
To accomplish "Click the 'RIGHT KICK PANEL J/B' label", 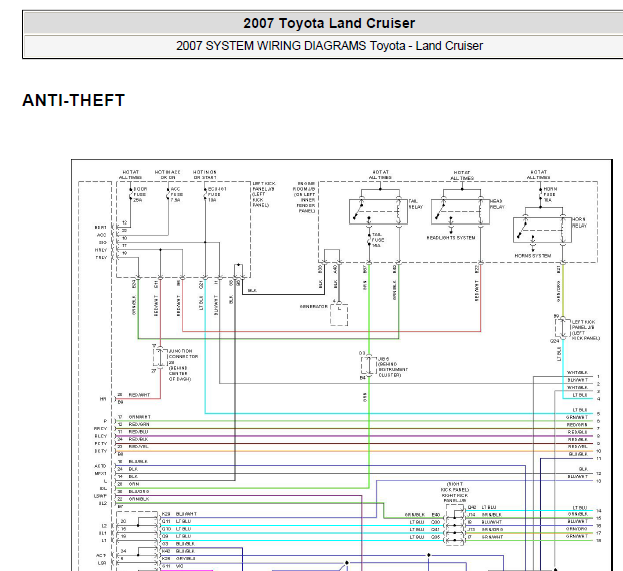I will tap(455, 493).
